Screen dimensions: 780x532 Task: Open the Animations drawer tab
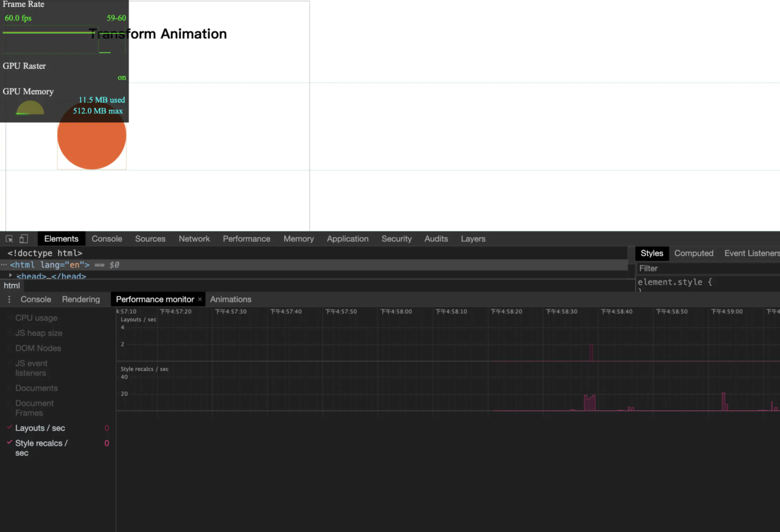pos(230,299)
